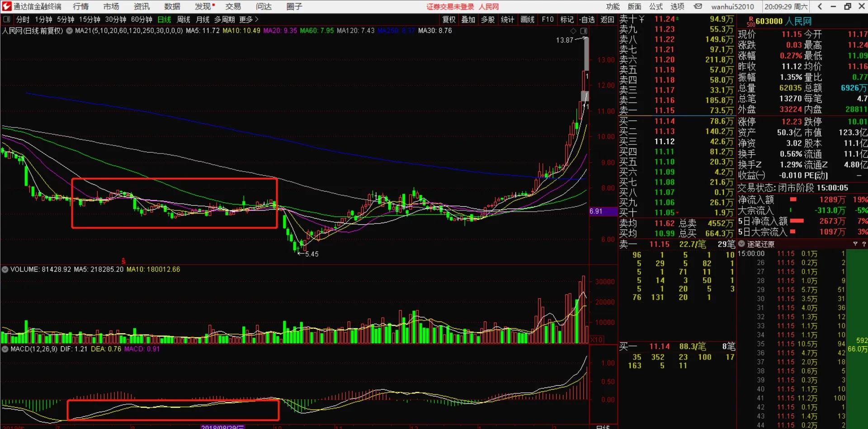Click the F10 toolbar button

pyautogui.click(x=547, y=19)
